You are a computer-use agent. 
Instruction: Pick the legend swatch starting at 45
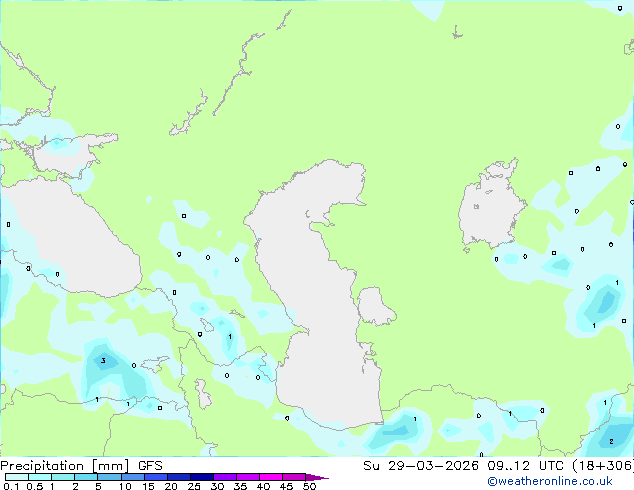tap(294, 477)
